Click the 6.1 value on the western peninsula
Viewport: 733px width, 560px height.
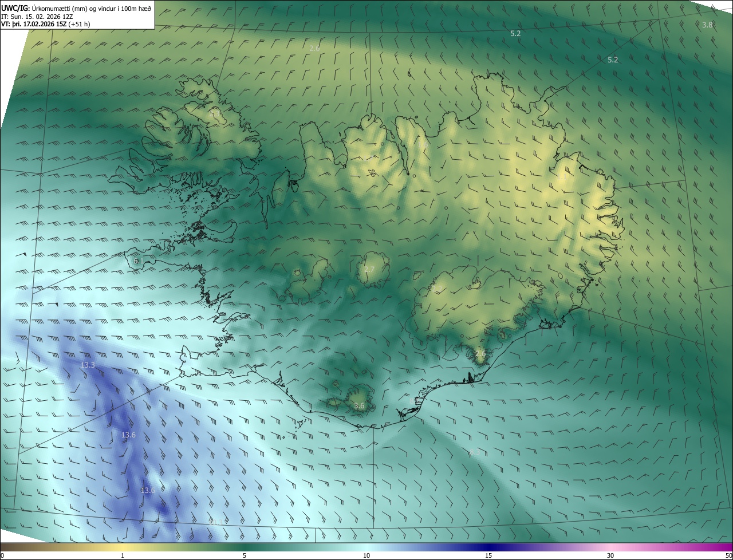tap(138, 261)
